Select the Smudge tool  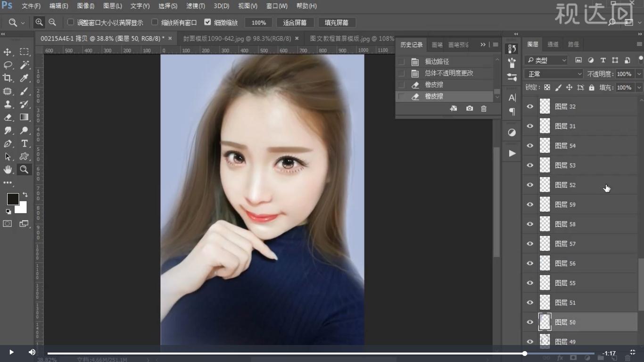click(x=8, y=131)
